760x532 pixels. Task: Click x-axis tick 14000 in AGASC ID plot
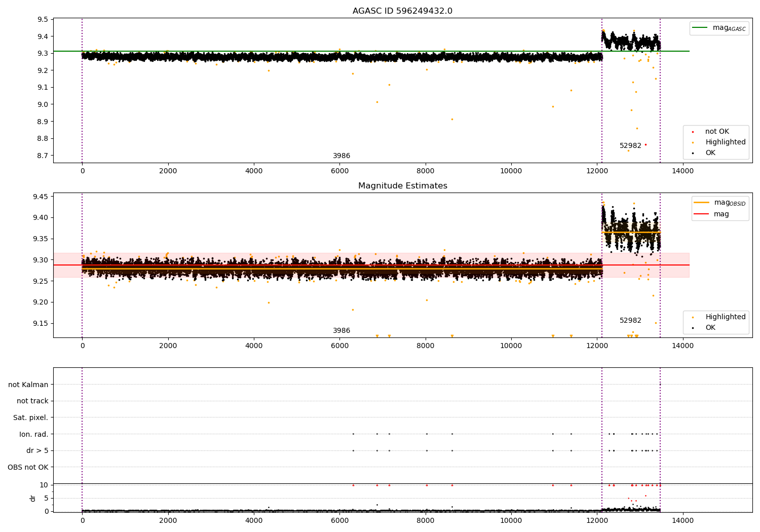point(682,171)
